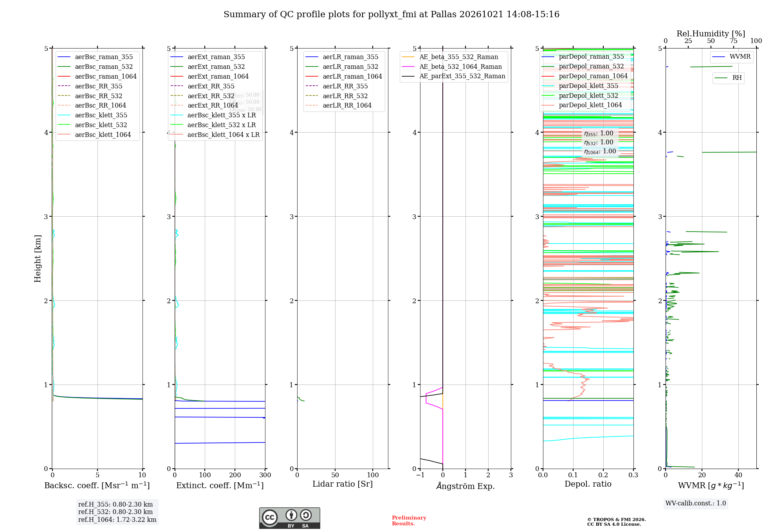The height and width of the screenshot is (532, 783).
Task: Select the aerLR_raman_355 legend entry
Action: 342,57
